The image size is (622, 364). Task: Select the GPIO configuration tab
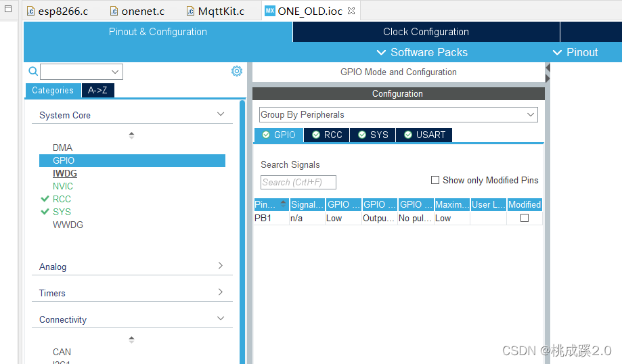pyautogui.click(x=279, y=135)
